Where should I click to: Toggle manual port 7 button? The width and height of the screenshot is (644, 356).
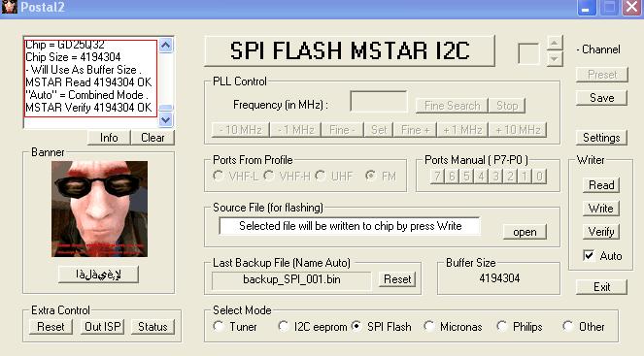tap(437, 177)
